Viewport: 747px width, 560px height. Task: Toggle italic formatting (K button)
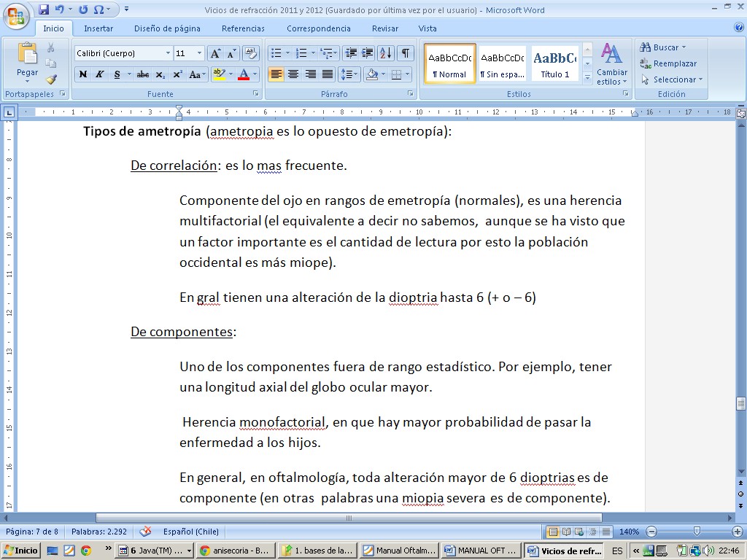[x=99, y=74]
